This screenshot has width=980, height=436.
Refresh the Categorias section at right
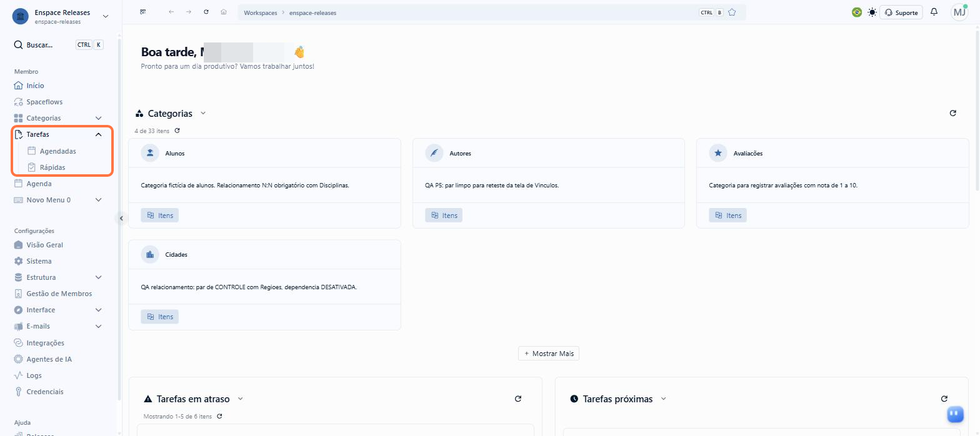[953, 113]
